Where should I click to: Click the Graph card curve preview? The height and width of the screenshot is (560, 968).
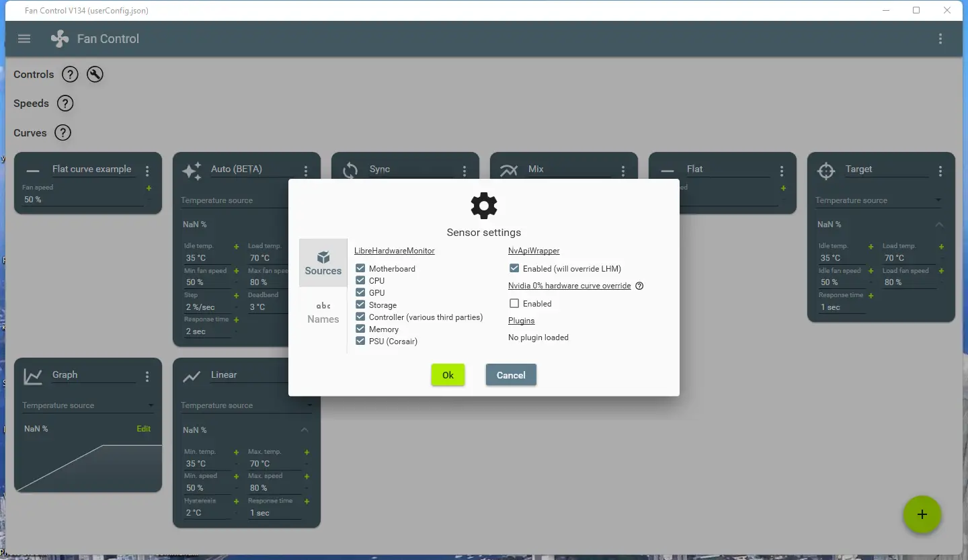(x=88, y=467)
